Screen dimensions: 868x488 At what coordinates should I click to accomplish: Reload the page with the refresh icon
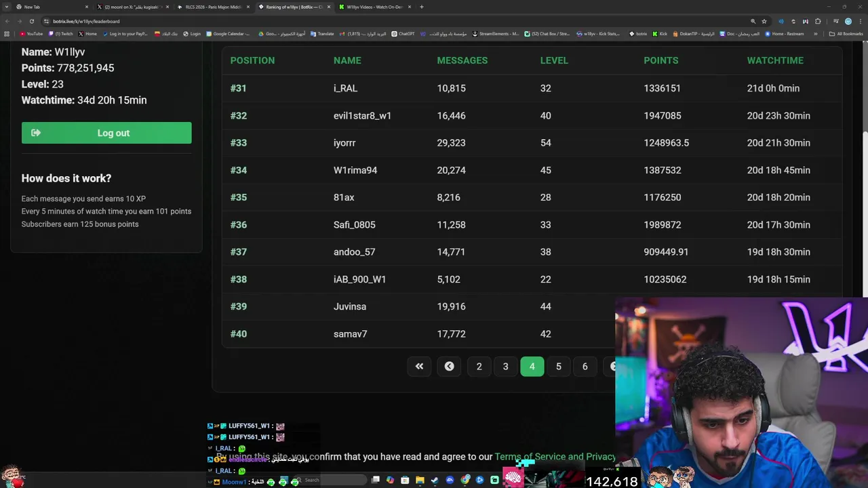(31, 21)
